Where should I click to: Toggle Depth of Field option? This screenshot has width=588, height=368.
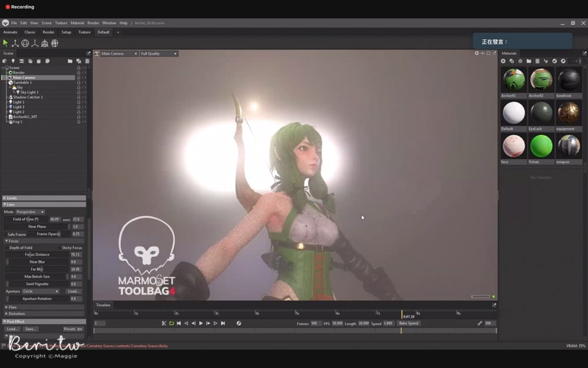(21, 248)
